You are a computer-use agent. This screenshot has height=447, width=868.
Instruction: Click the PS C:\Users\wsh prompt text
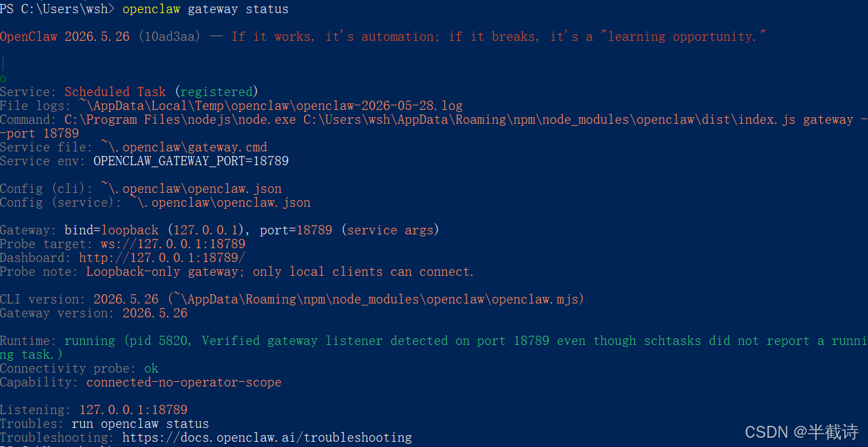coord(57,9)
